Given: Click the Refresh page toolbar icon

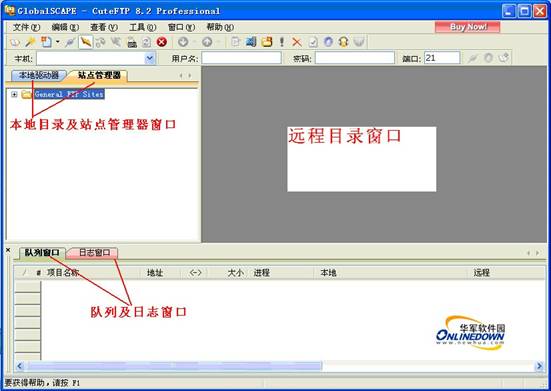Looking at the screenshot, I should [x=146, y=43].
